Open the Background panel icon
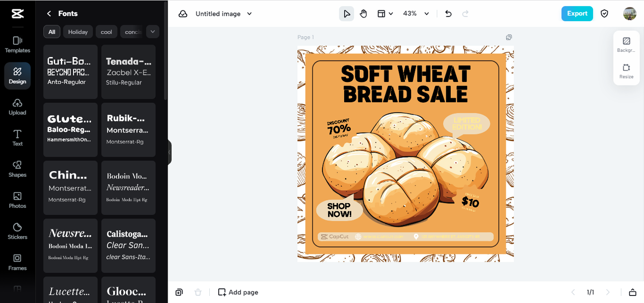Viewport: 644px width, 303px height. 626,41
